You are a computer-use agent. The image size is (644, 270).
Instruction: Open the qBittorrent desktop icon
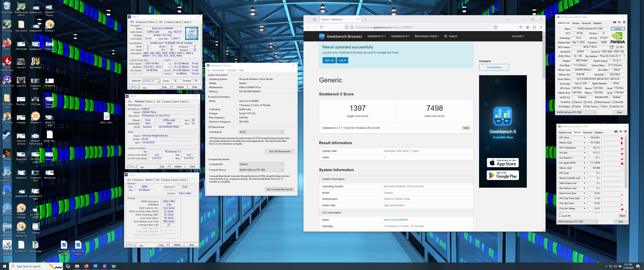pos(7,210)
